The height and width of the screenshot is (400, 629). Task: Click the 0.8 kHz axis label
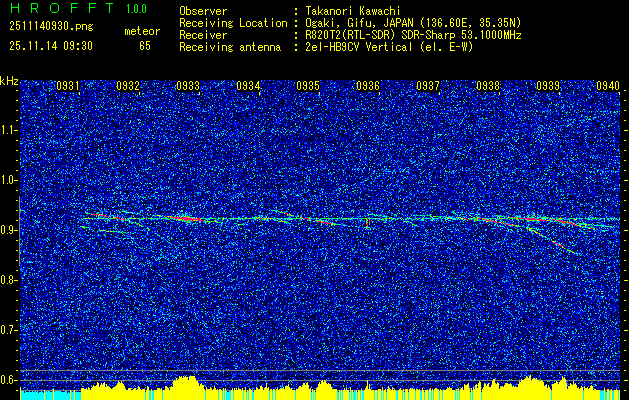(9, 280)
